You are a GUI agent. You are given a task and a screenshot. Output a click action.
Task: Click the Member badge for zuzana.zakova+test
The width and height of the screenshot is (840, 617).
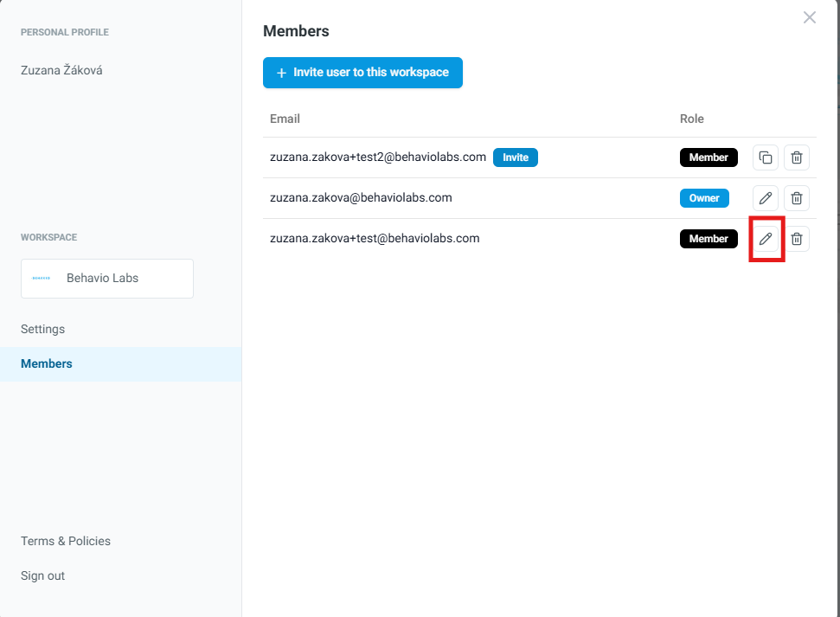[709, 239]
